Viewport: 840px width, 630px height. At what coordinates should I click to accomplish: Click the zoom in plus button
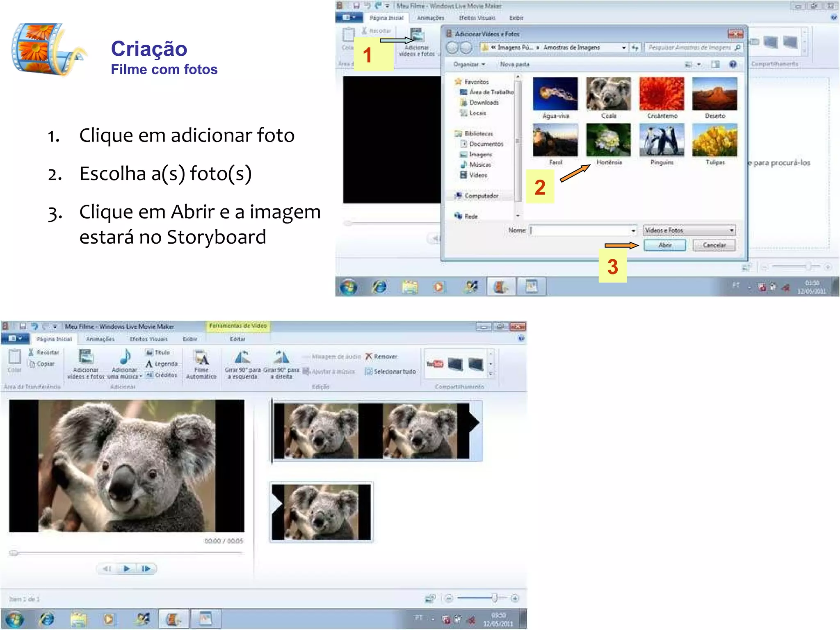[515, 598]
